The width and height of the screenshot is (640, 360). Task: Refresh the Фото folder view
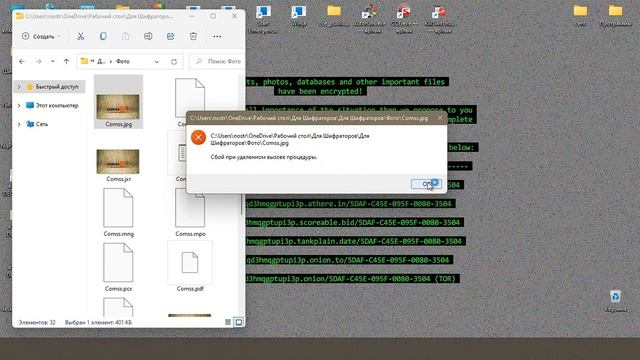pyautogui.click(x=174, y=62)
